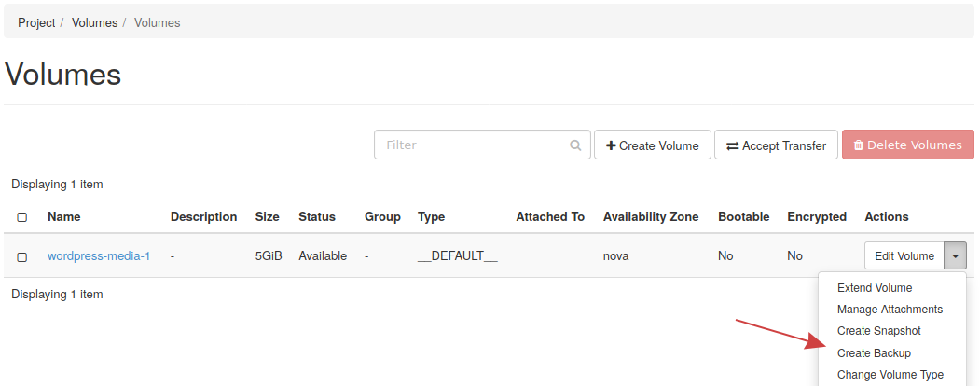The image size is (980, 386).
Task: Click the magnifier icon in Filter box
Action: 575,145
